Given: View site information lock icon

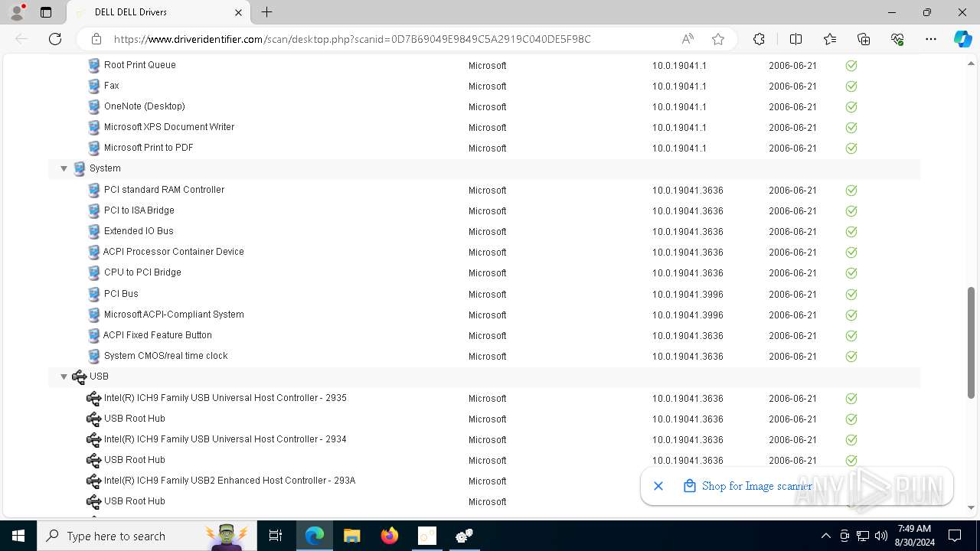Looking at the screenshot, I should point(96,39).
